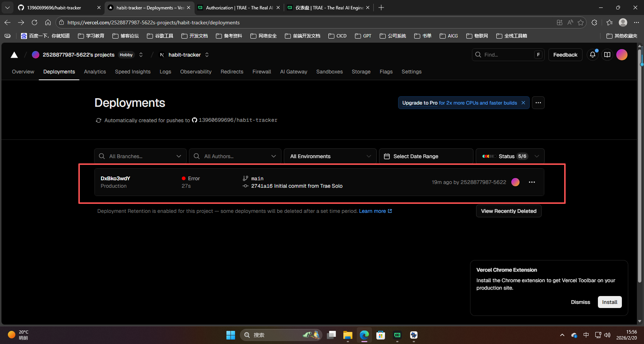Click the Windows taskbar search box
This screenshot has width=644, height=344.
point(280,335)
